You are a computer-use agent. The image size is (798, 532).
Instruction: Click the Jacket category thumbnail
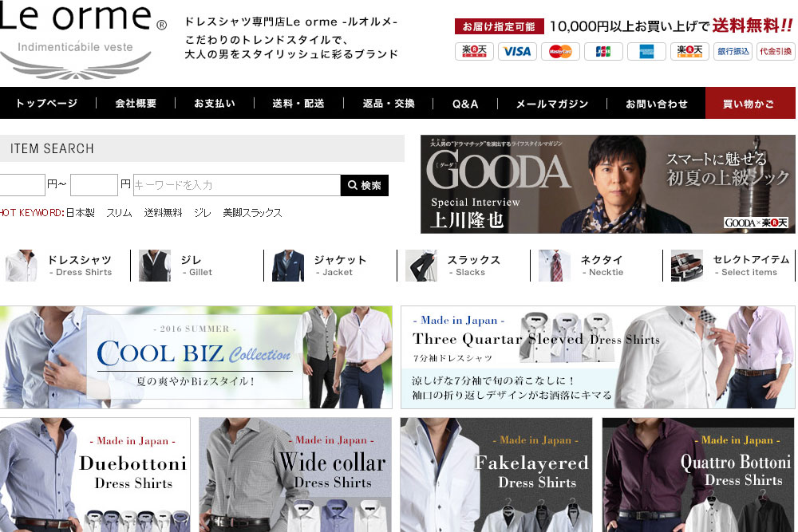tap(287, 266)
